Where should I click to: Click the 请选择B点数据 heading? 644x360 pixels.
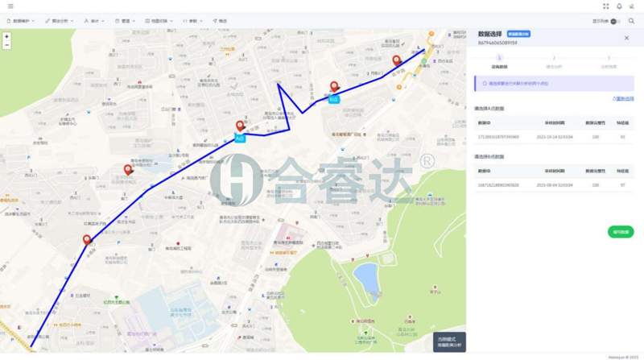pyautogui.click(x=489, y=156)
